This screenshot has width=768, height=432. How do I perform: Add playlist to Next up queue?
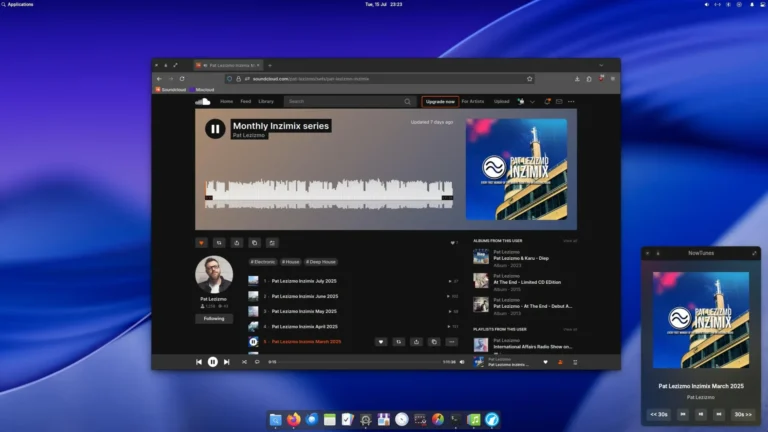point(272,243)
